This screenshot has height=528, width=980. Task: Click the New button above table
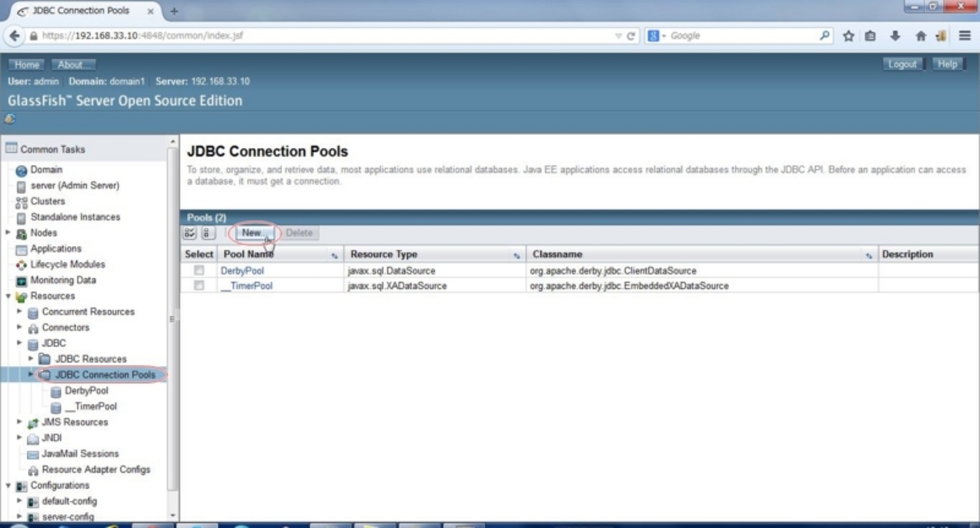point(251,233)
